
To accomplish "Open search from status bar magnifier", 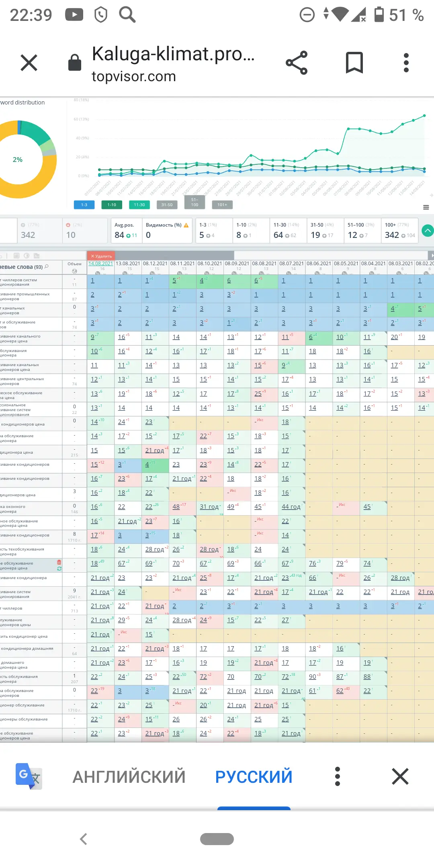I will (x=127, y=15).
